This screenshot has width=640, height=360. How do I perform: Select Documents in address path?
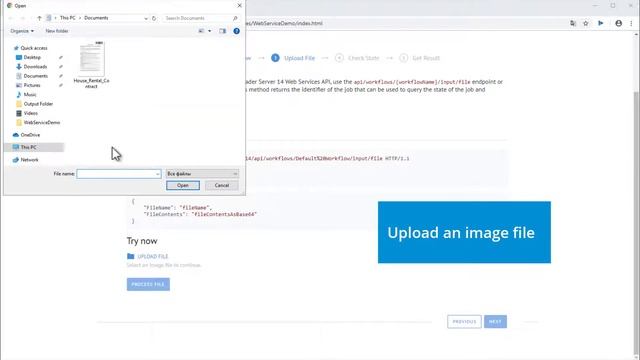coord(96,18)
